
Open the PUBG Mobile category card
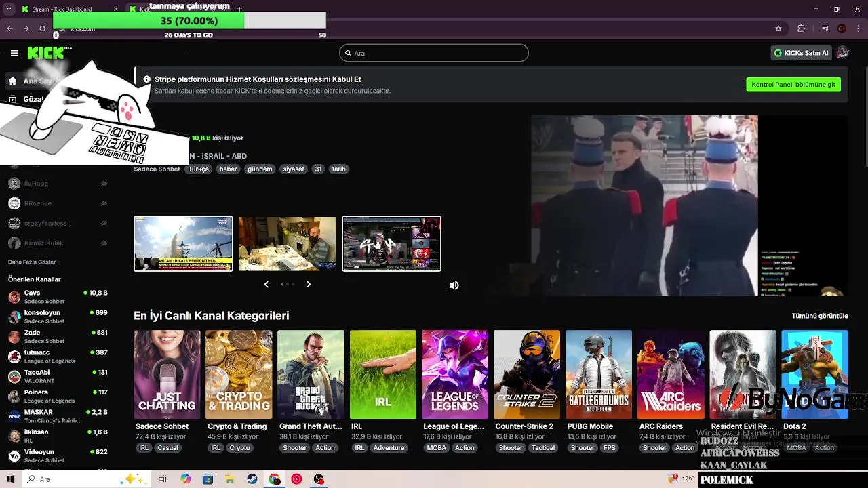pyautogui.click(x=599, y=374)
